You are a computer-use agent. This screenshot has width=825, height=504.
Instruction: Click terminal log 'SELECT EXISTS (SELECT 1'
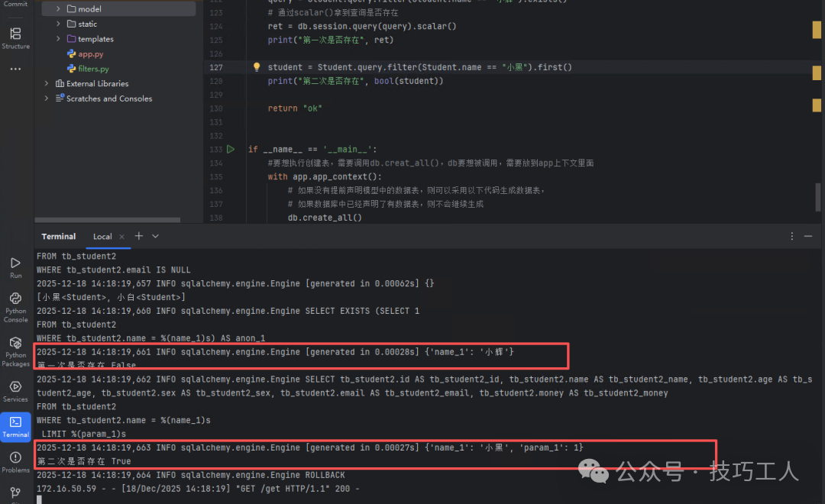[228, 311]
